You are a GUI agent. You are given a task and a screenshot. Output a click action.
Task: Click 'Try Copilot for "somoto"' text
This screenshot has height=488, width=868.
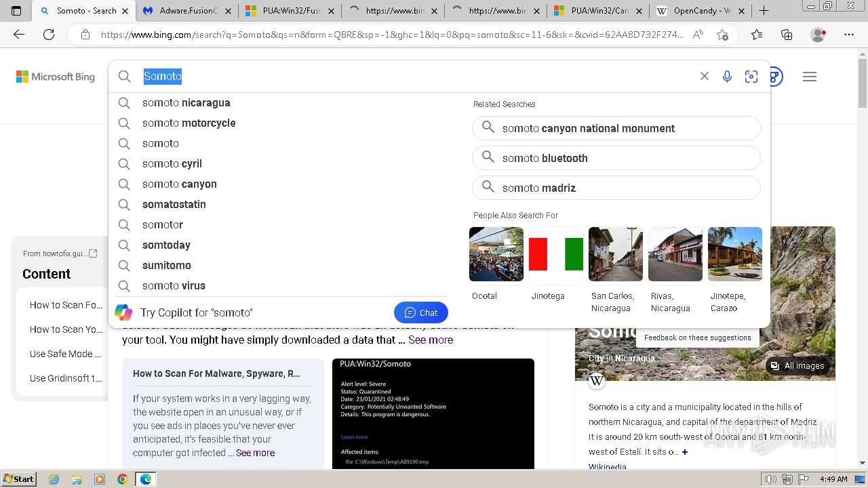tap(197, 312)
